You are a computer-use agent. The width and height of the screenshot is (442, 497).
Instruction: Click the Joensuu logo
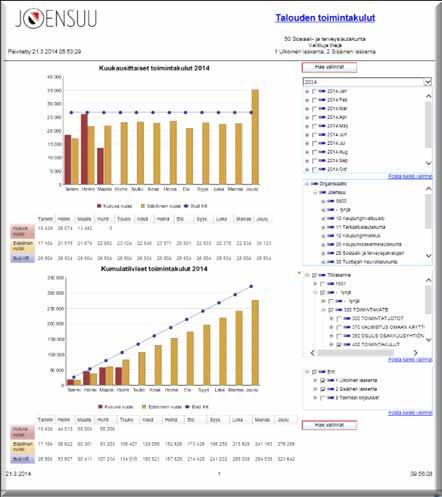(56, 19)
